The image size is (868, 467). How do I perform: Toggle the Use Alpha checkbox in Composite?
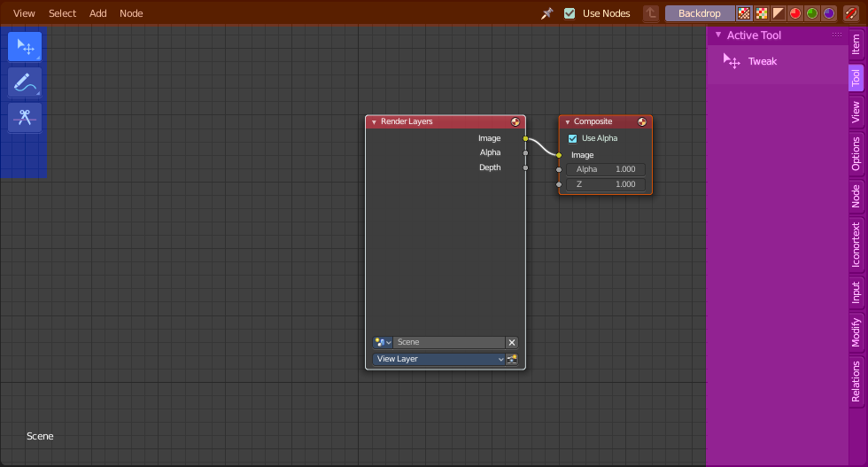point(573,138)
